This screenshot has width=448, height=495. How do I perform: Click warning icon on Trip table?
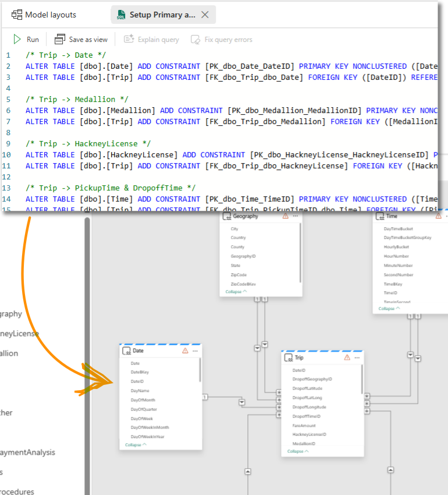click(x=347, y=358)
